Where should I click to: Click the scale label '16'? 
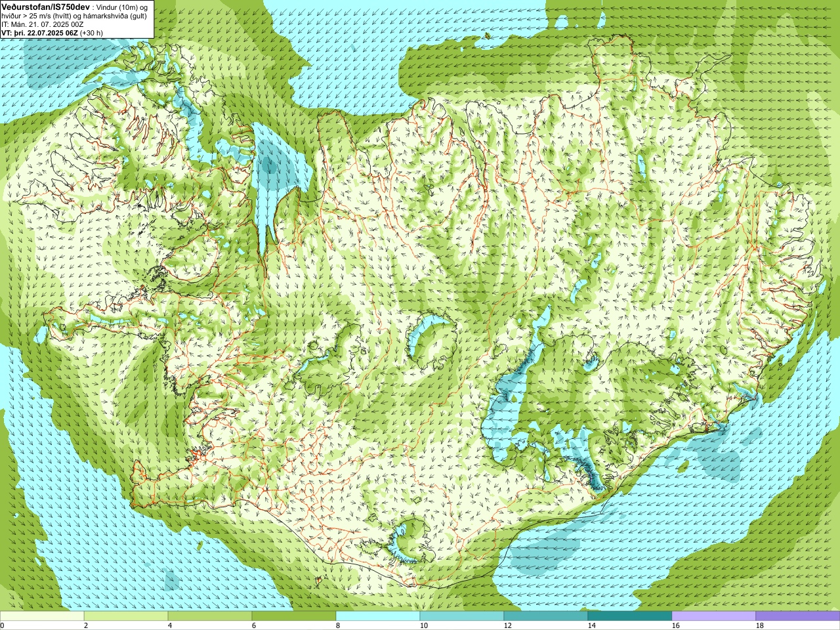coord(675,625)
